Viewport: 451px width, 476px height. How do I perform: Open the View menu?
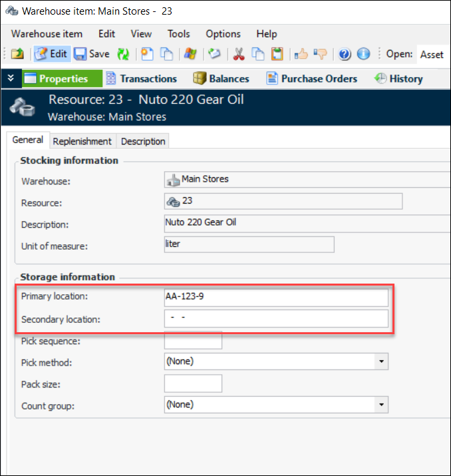click(141, 34)
